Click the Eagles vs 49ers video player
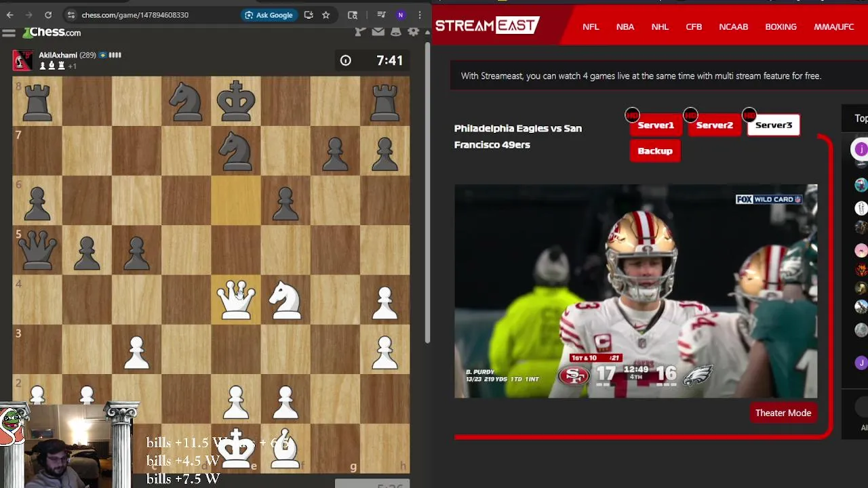Image resolution: width=868 pixels, height=488 pixels. (x=636, y=291)
